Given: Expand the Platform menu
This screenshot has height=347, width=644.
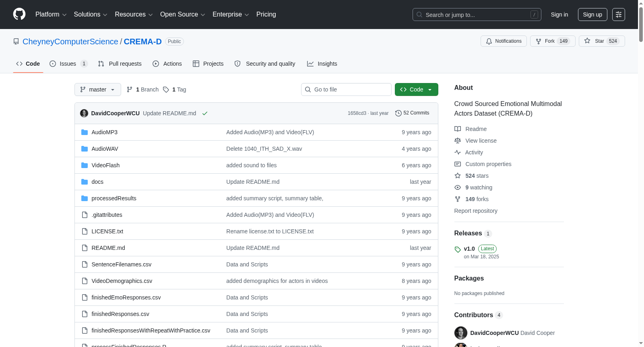Looking at the screenshot, I should pos(51,15).
